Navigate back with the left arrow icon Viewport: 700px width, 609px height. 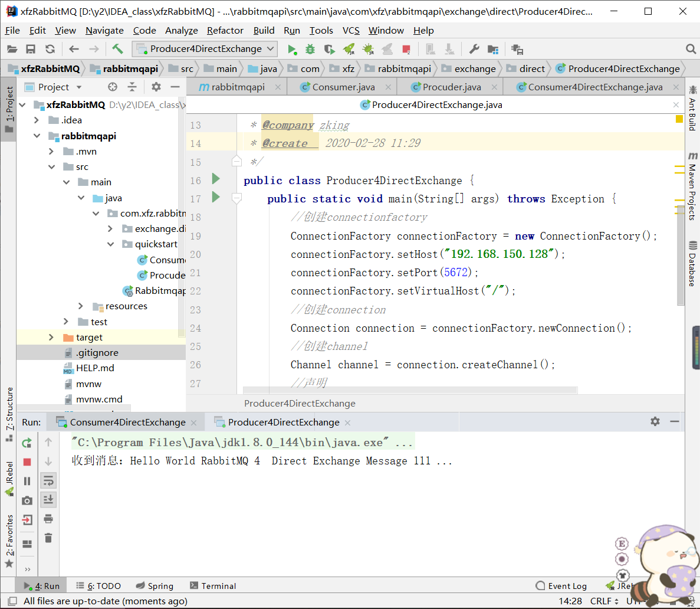coord(74,49)
